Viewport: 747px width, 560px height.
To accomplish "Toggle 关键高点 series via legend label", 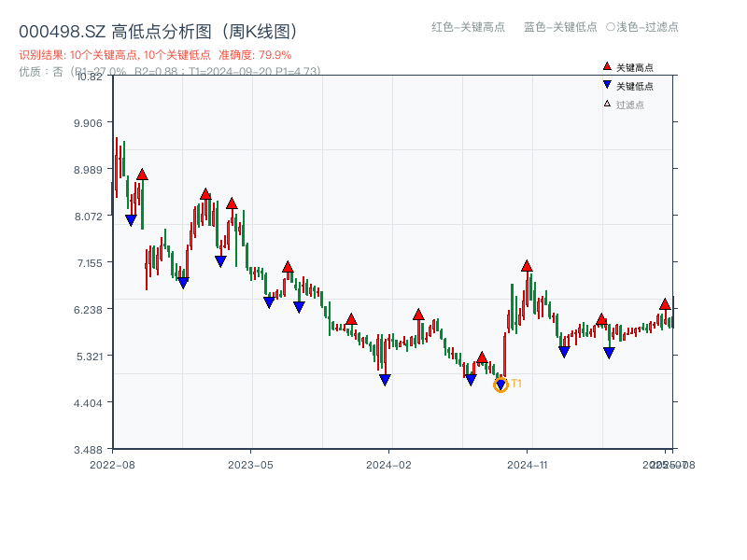I will tap(635, 67).
